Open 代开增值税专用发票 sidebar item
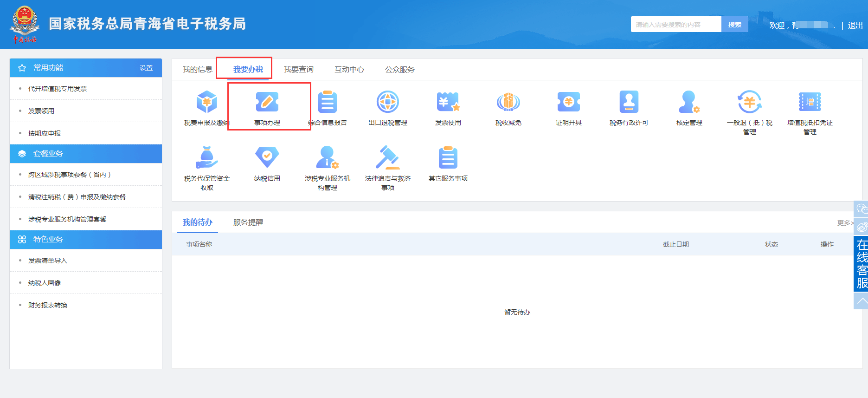This screenshot has width=868, height=398. 58,89
